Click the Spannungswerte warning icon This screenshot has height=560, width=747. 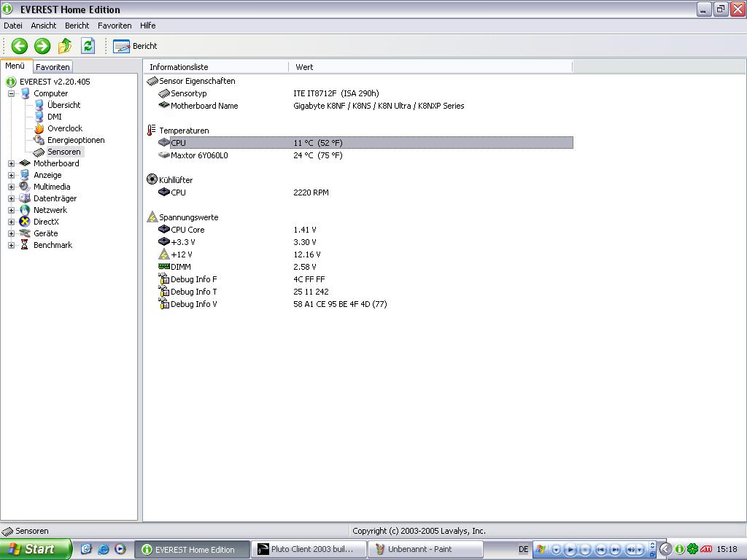152,217
